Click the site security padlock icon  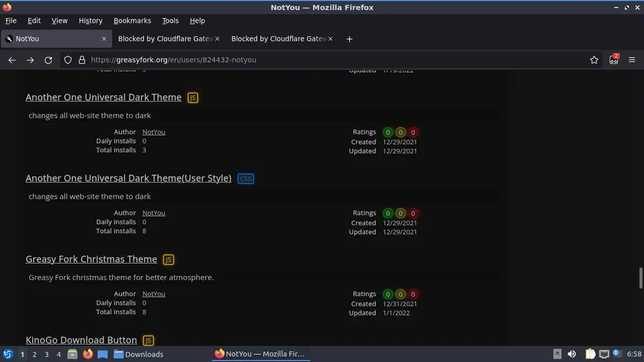click(x=82, y=60)
